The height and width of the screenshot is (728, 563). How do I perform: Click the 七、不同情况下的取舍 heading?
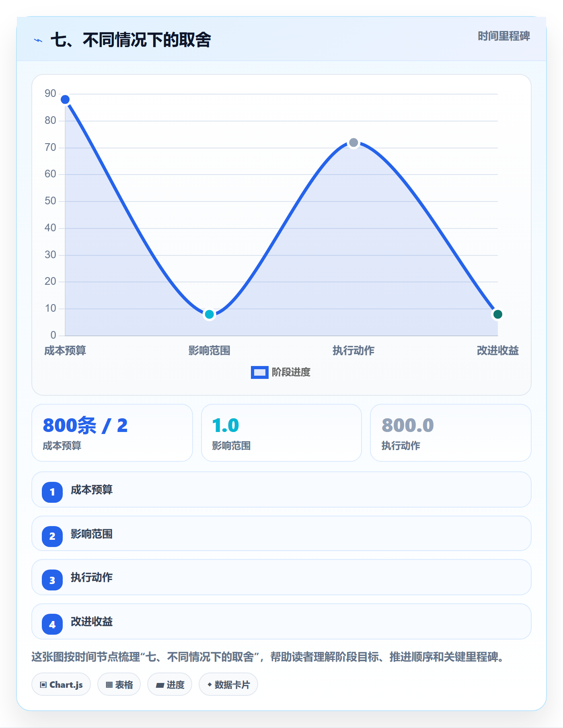pos(131,40)
